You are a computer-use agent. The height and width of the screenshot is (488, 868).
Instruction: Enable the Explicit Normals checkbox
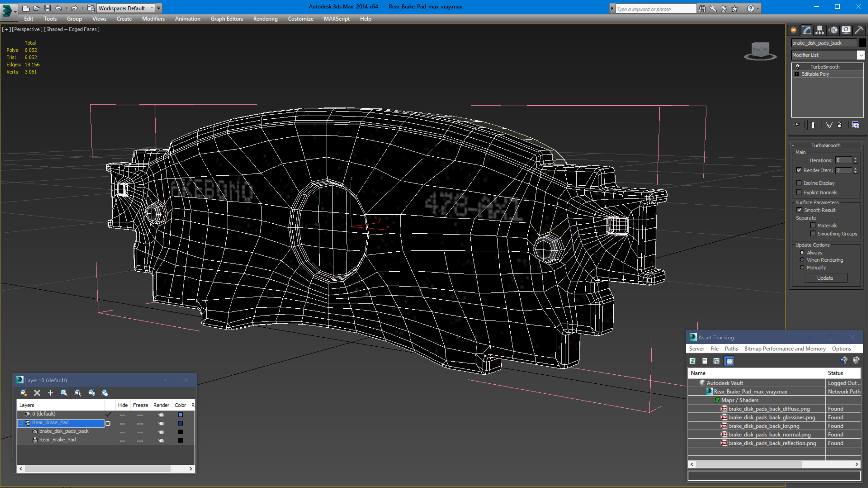799,192
